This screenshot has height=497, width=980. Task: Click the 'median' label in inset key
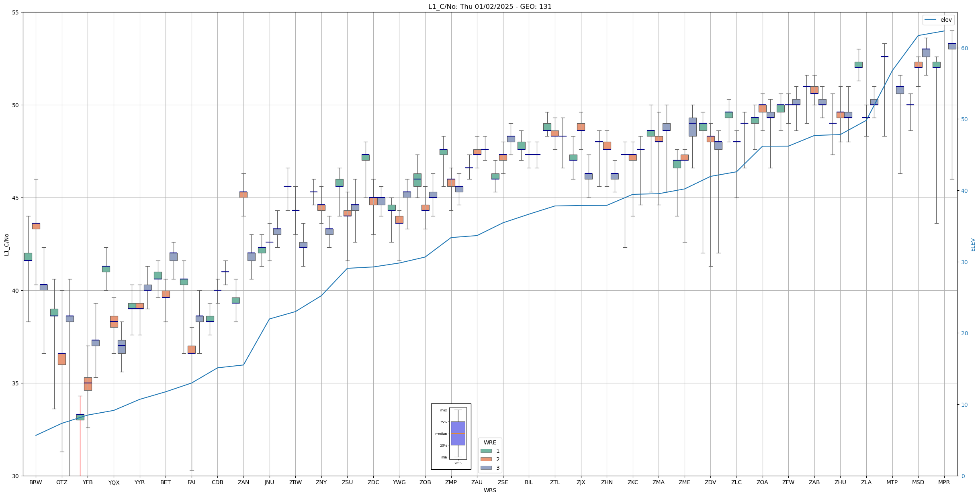441,434
